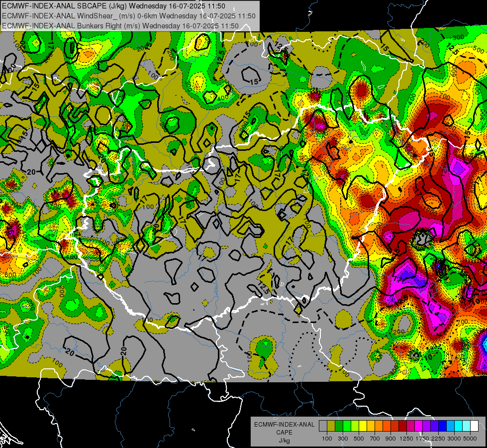Click the 3000 label under the legend
This screenshot has height=448, width=487.
pos(454,439)
